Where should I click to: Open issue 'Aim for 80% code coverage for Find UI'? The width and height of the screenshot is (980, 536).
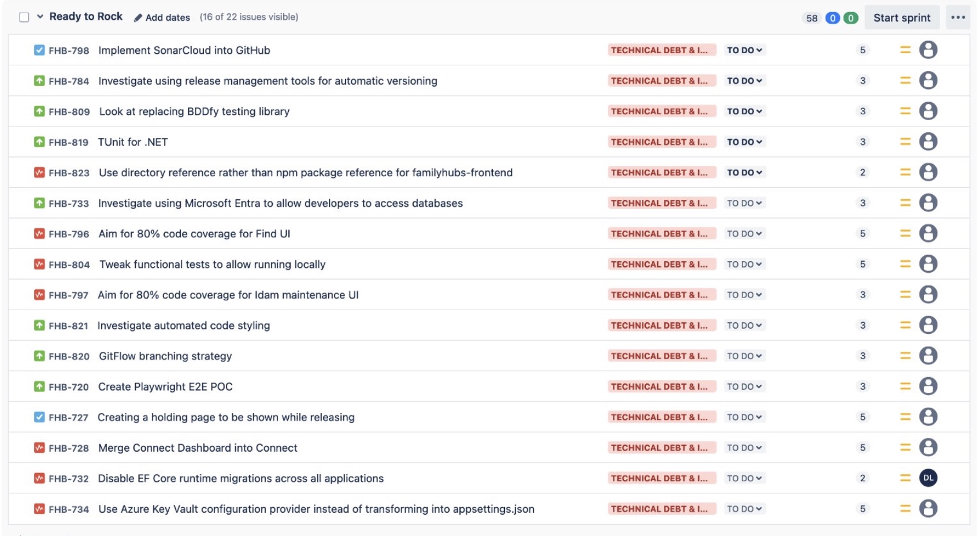pos(194,234)
